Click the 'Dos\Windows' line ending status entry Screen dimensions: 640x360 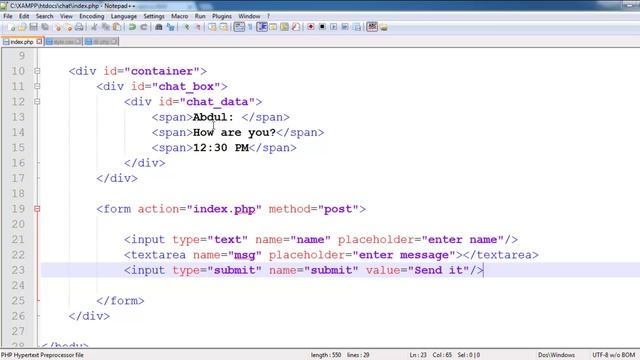pos(556,355)
